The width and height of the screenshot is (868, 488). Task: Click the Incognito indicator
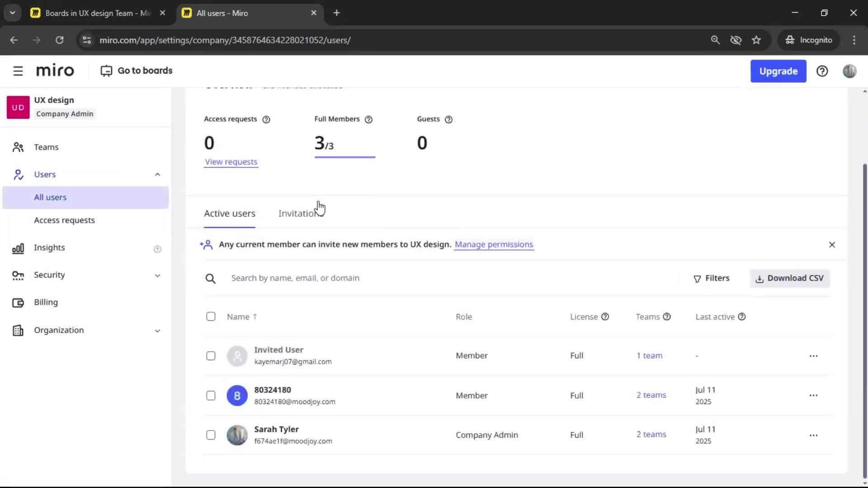[808, 40]
